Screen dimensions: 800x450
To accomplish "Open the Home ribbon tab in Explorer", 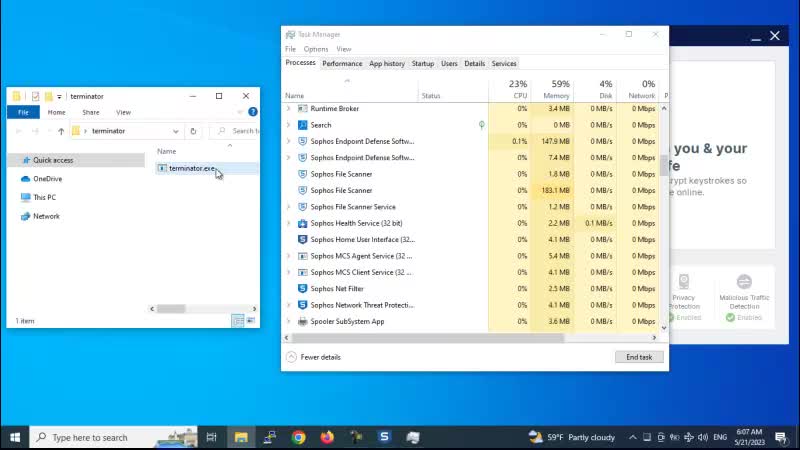I will coord(56,112).
